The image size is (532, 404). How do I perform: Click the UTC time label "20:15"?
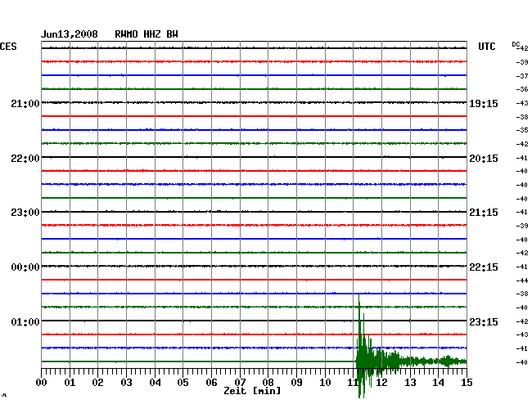484,159
